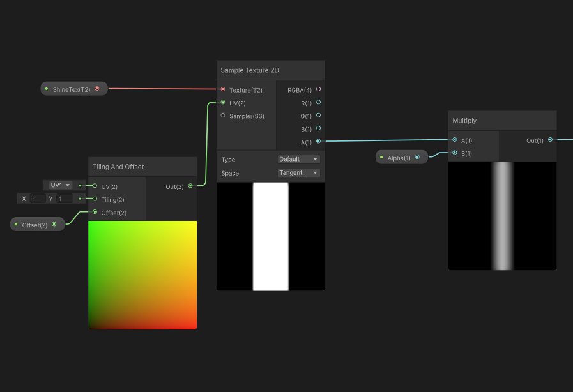
Task: Click the G(1) output port
Action: pos(318,116)
